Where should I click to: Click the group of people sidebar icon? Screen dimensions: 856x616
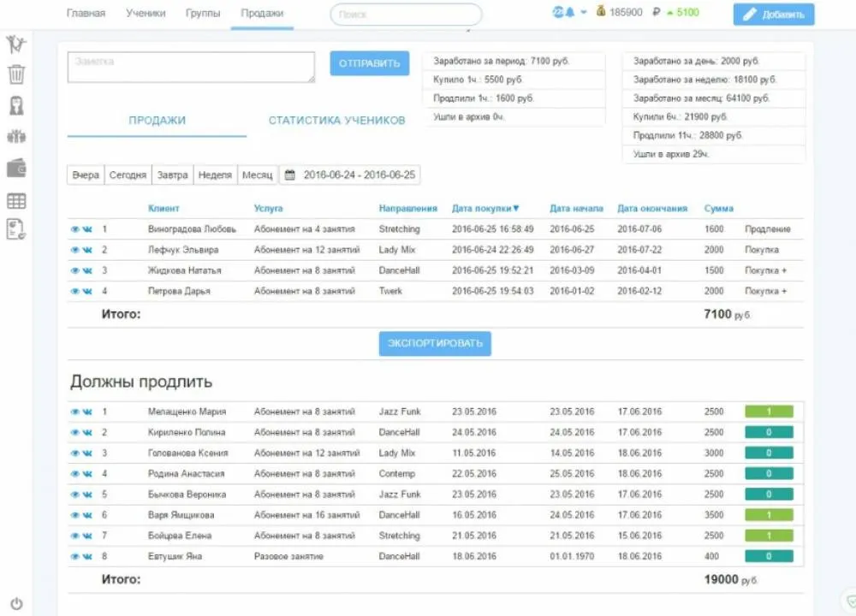pyautogui.click(x=16, y=136)
